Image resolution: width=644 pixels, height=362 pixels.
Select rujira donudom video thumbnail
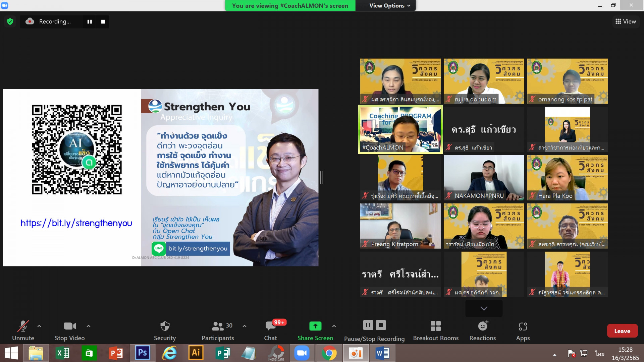click(484, 81)
